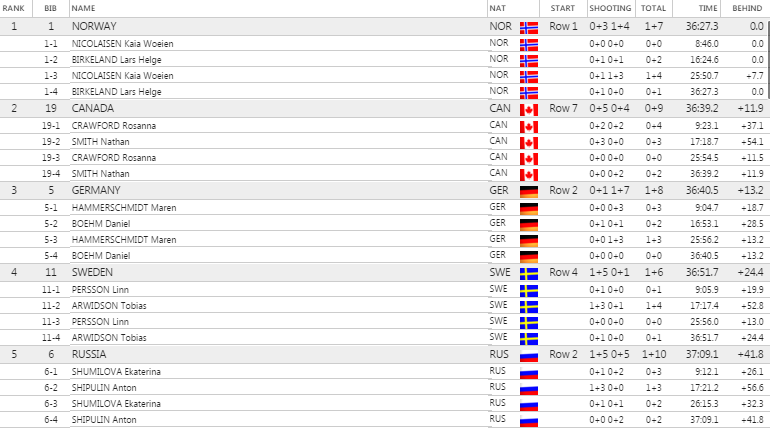Sort the table by the RANK column header

pyautogui.click(x=14, y=8)
